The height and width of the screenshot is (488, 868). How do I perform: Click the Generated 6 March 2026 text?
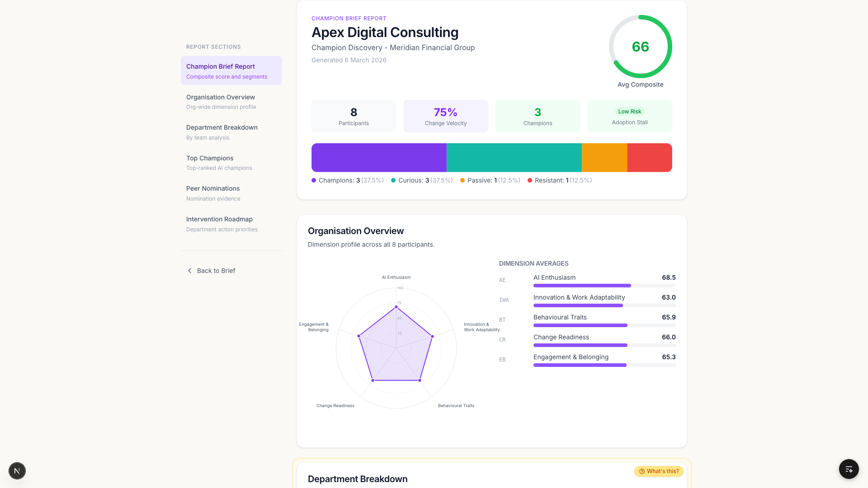coord(349,60)
